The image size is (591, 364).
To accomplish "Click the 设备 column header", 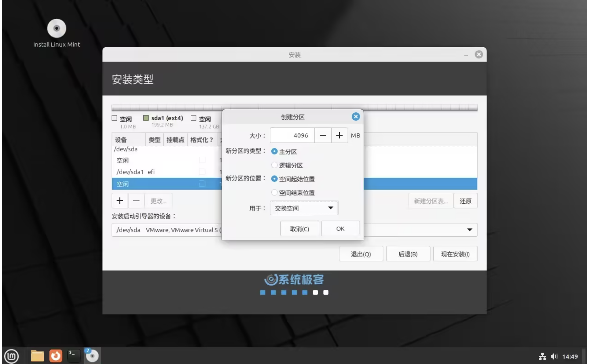I will pos(129,140).
